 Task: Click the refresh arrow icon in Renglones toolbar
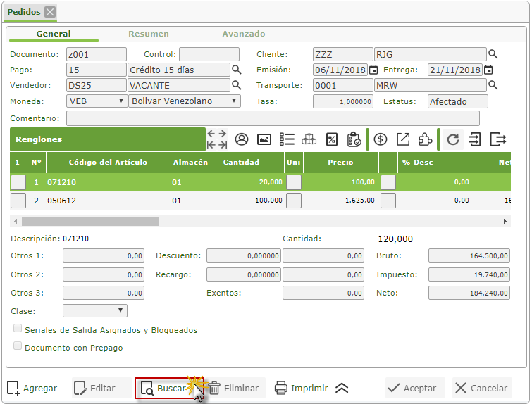point(453,139)
